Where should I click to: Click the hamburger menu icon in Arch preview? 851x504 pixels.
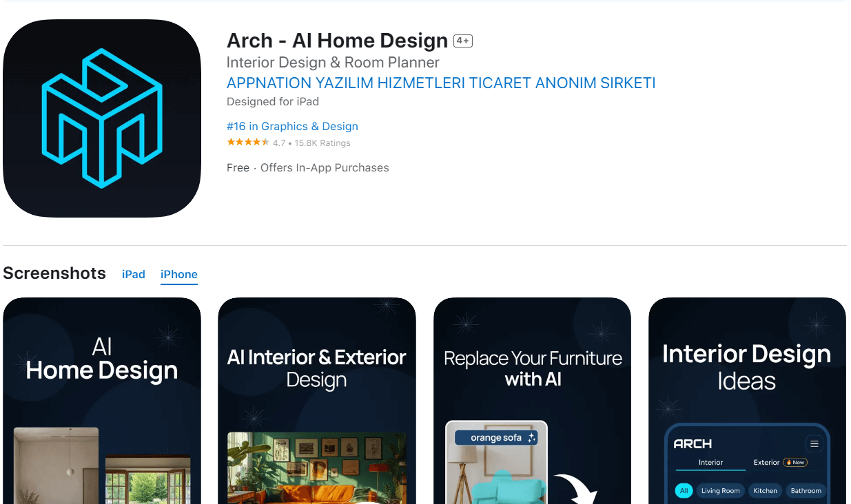pos(814,444)
